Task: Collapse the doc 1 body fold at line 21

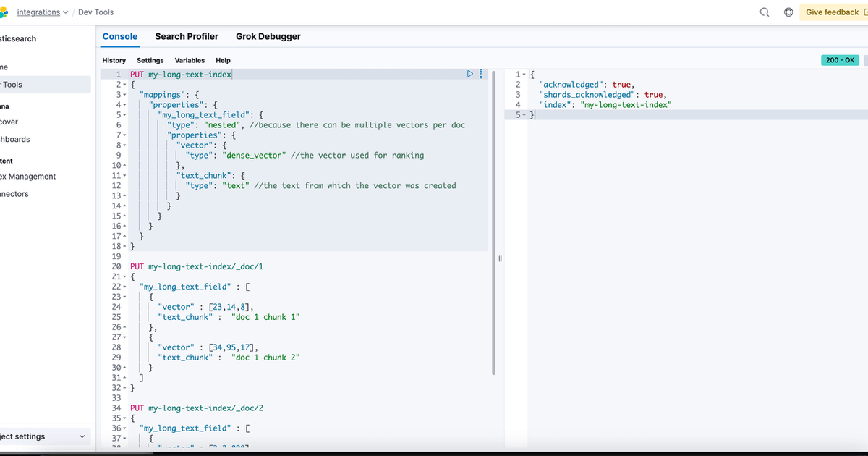Action: coord(126,276)
